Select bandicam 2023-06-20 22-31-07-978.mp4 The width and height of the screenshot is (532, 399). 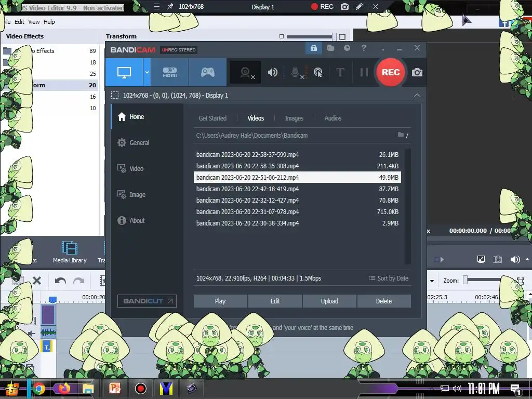point(297,212)
